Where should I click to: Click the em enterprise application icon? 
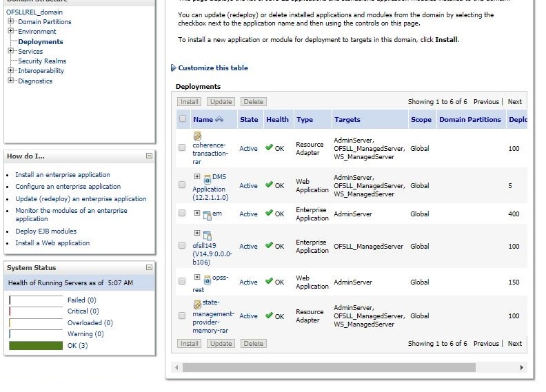(208, 216)
